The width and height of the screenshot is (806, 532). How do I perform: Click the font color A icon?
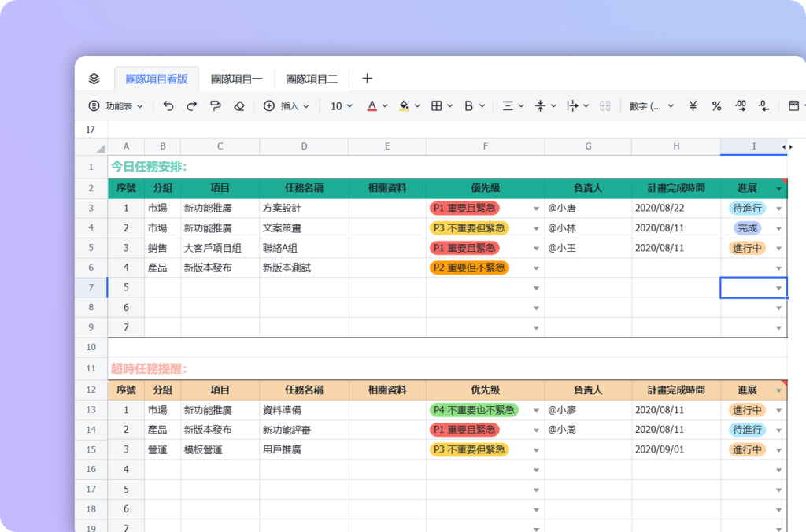click(372, 106)
